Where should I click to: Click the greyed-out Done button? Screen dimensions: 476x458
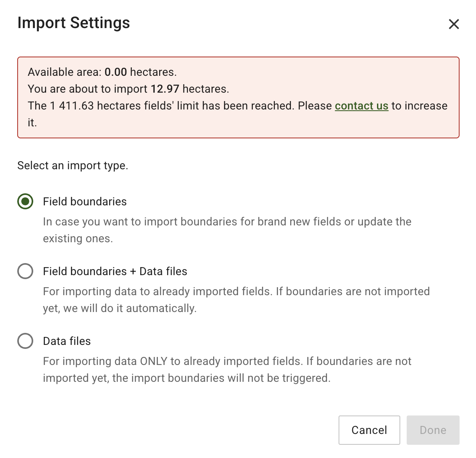click(433, 430)
